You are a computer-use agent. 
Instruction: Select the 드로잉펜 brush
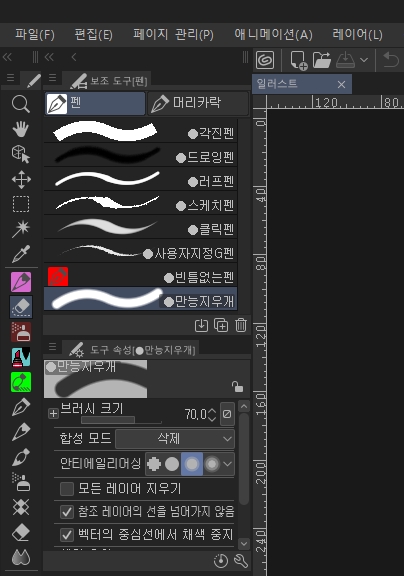click(140, 155)
